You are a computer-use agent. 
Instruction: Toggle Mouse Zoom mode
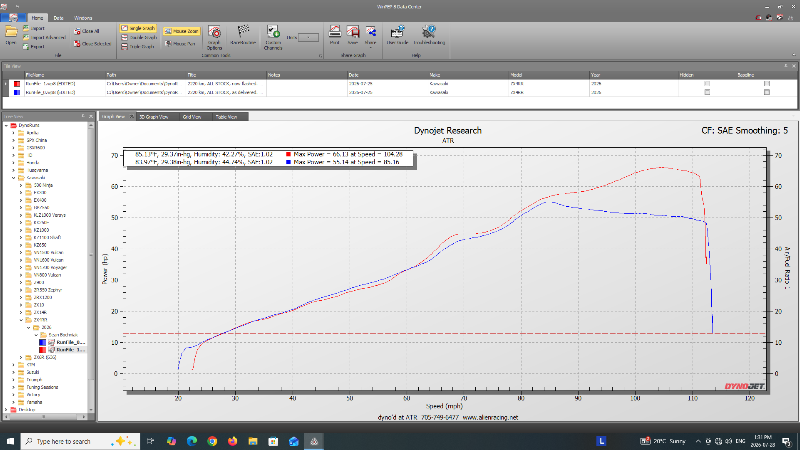pyautogui.click(x=182, y=31)
